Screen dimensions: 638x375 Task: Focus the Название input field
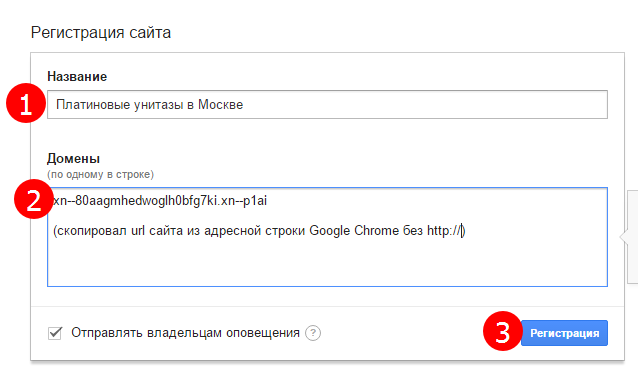pyautogui.click(x=328, y=105)
